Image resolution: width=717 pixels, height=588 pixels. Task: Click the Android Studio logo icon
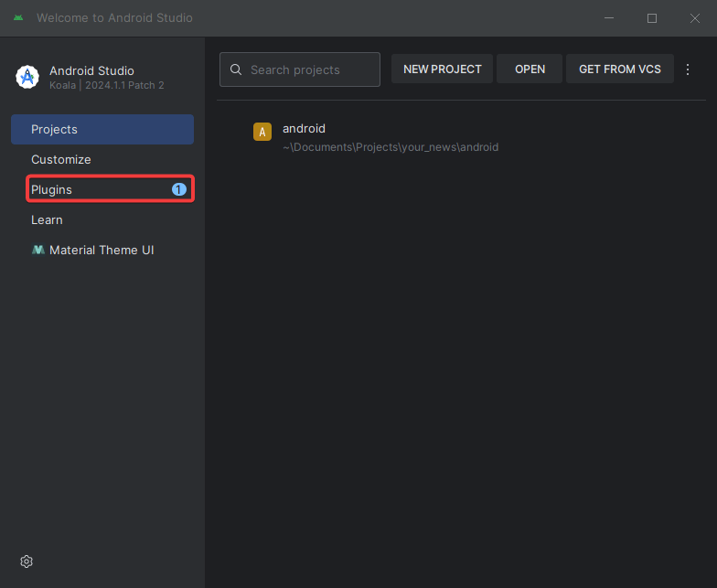tap(27, 77)
